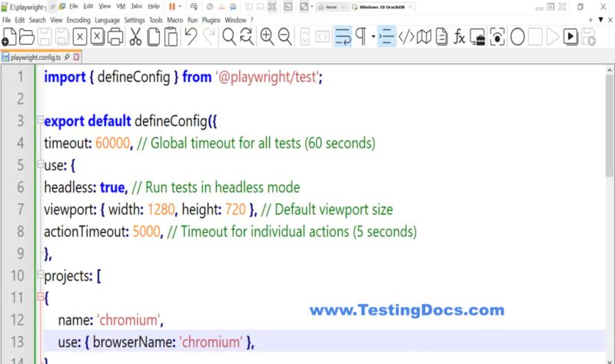Click the number 60000 on line 4
This screenshot has width=615, height=364.
point(112,143)
